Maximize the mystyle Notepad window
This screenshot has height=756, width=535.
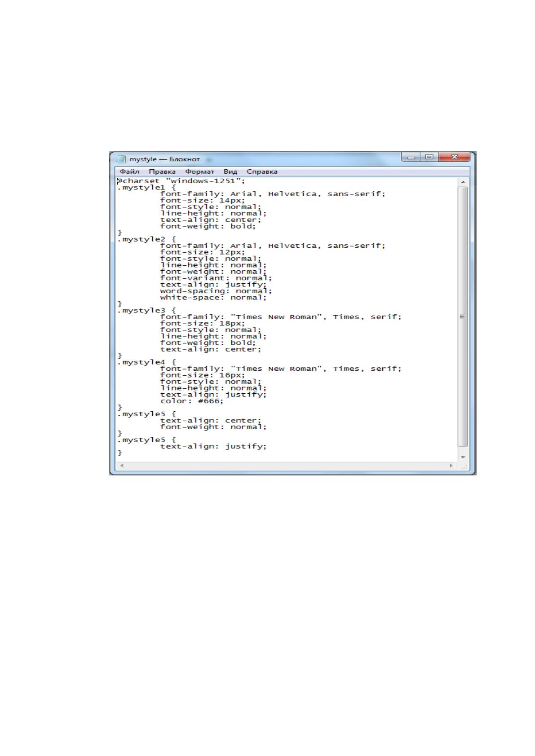429,157
